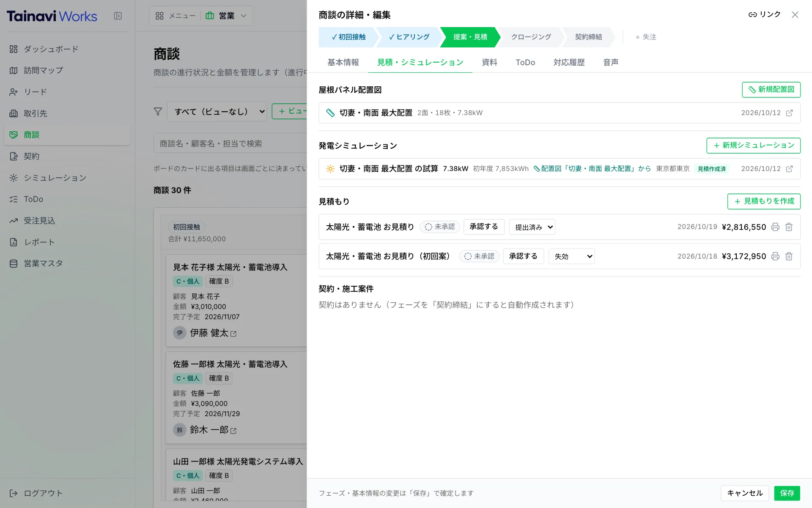Screen dimensions: 812x508
Task: Print the ¥2,816,550 estimate
Action: (x=775, y=227)
